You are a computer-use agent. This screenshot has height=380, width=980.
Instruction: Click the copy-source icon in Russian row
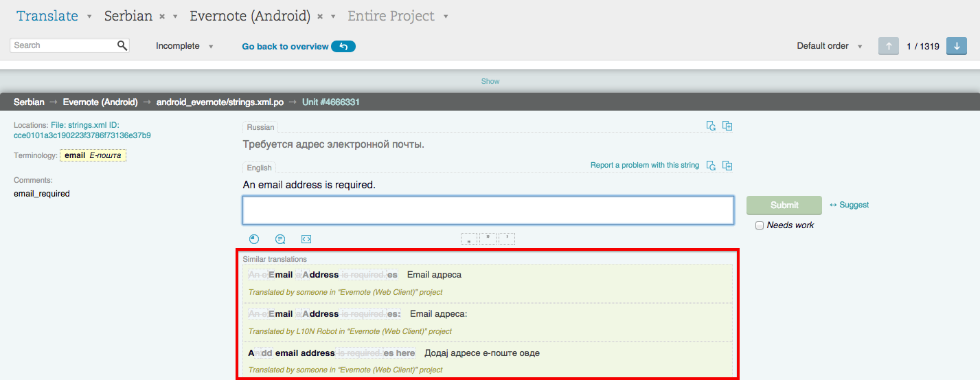(727, 126)
